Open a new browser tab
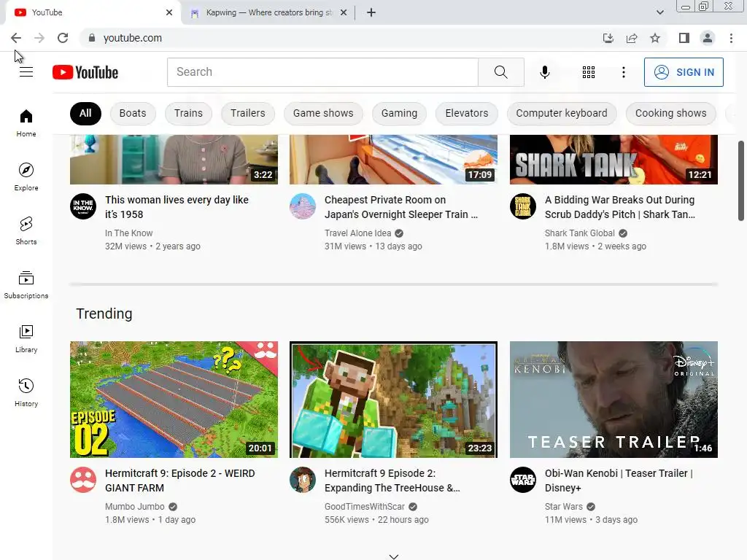 pos(371,12)
